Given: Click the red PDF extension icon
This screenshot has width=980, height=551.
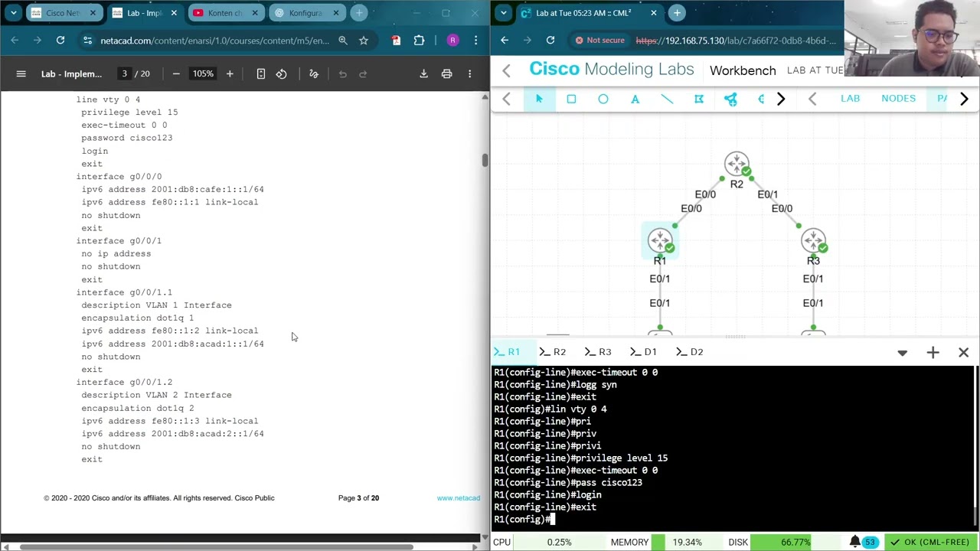Looking at the screenshot, I should pyautogui.click(x=396, y=41).
